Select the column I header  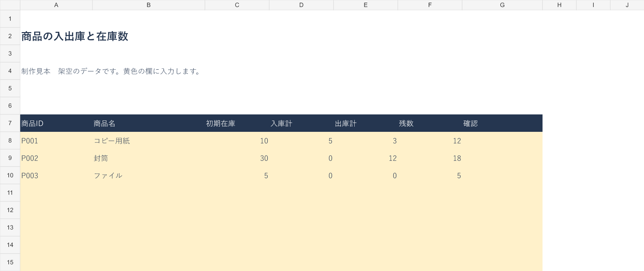[x=593, y=5]
